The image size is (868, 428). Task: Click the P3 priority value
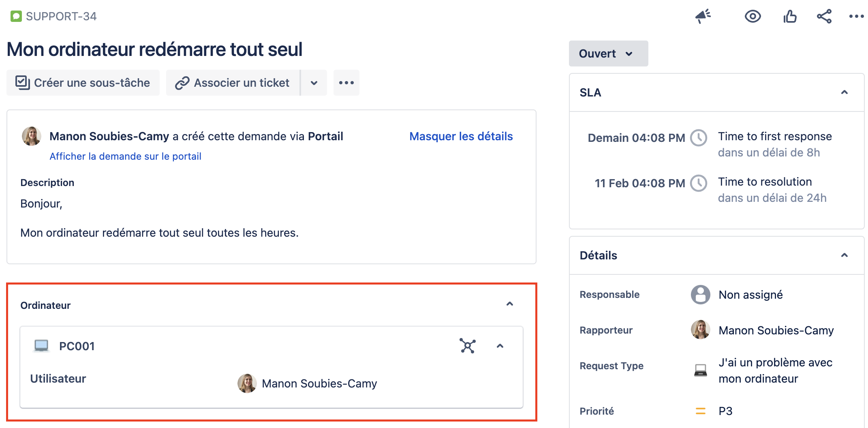coord(725,411)
